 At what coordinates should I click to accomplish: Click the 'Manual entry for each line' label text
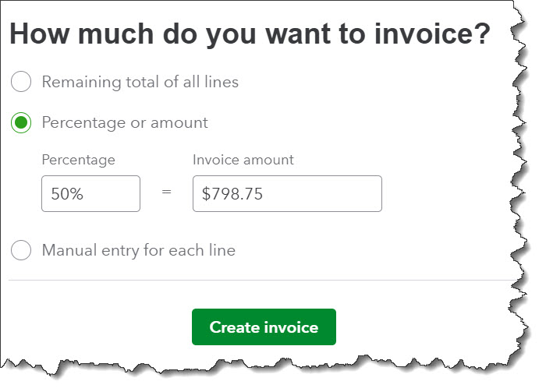tap(138, 250)
